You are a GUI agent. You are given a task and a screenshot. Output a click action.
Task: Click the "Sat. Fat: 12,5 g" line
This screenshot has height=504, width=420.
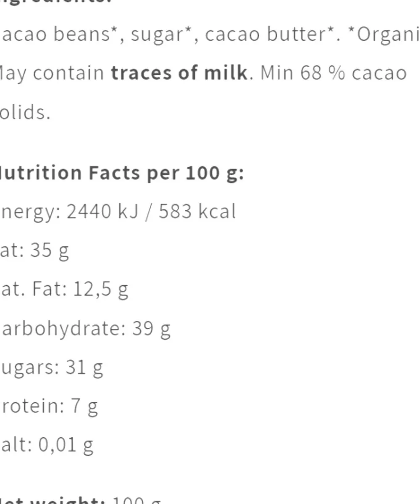[x=64, y=289]
